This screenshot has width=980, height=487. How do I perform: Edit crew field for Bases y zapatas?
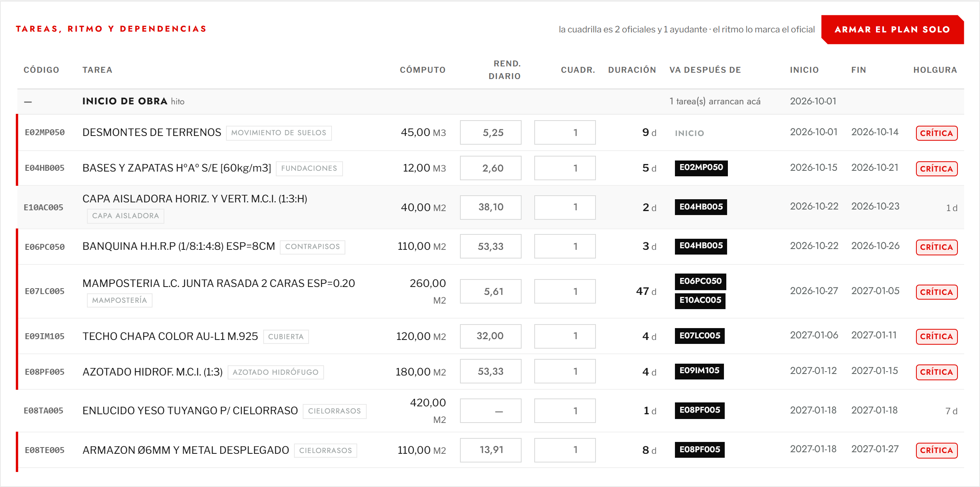[x=565, y=168]
